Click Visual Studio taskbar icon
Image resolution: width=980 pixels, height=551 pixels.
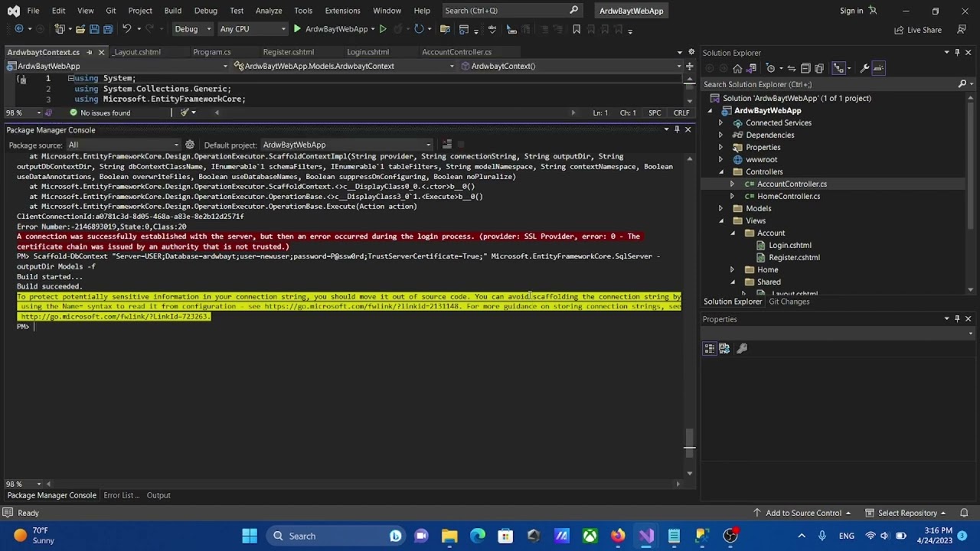pos(646,536)
